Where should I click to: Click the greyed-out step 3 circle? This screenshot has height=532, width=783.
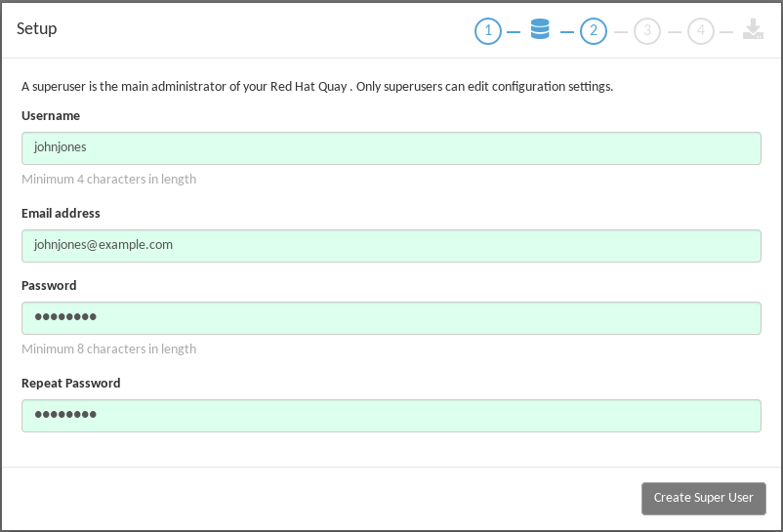tap(646, 31)
